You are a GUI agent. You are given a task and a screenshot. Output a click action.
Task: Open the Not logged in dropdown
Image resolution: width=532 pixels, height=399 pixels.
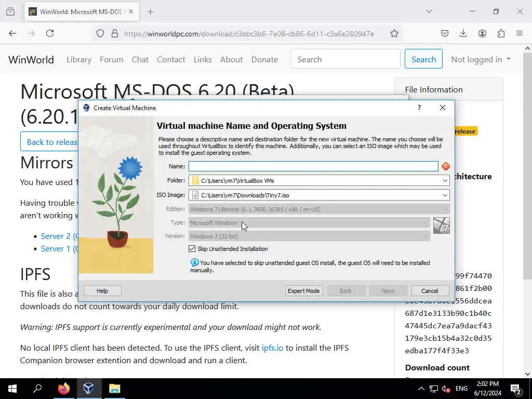pyautogui.click(x=481, y=59)
